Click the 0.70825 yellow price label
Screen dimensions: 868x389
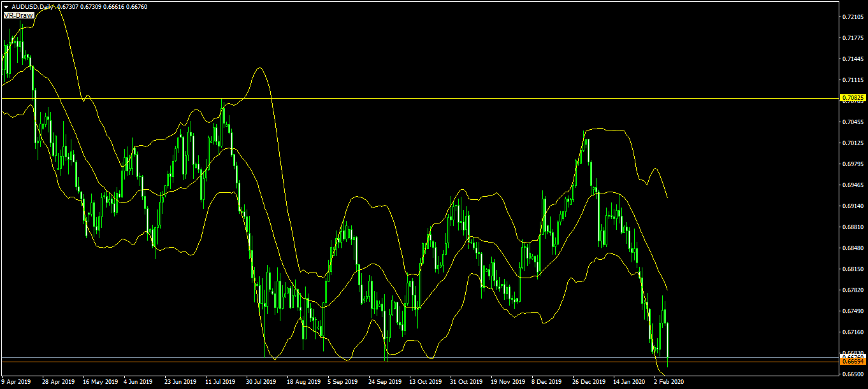(853, 98)
